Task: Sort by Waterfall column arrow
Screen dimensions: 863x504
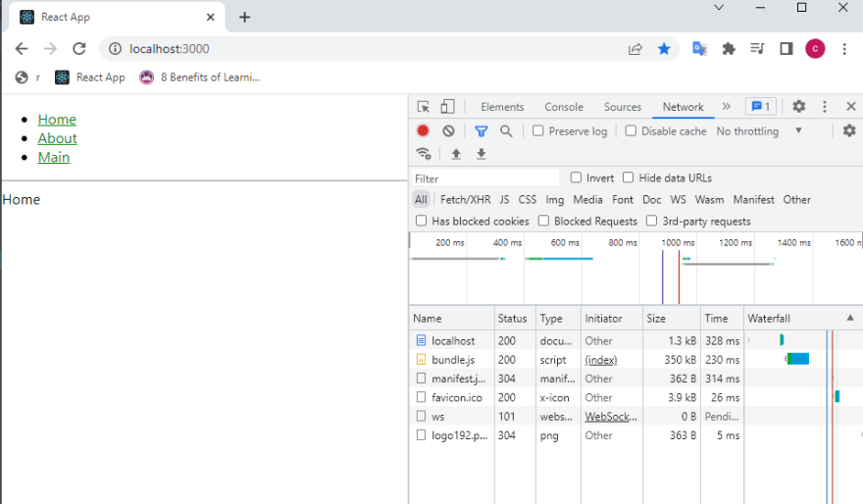Action: [x=850, y=318]
